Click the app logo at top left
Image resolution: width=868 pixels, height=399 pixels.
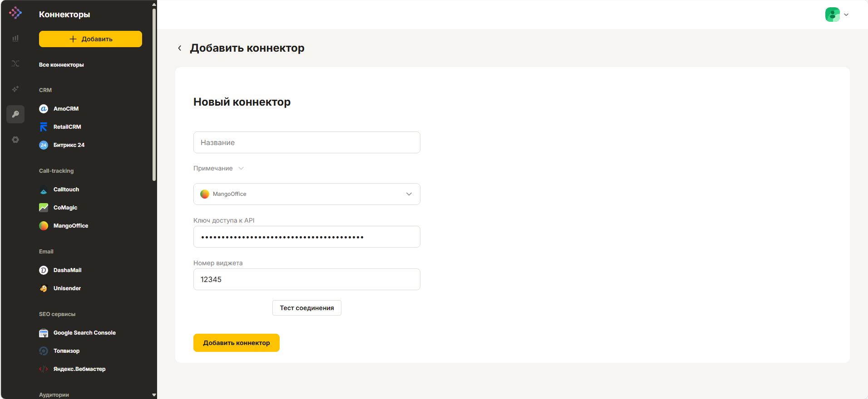[x=15, y=13]
